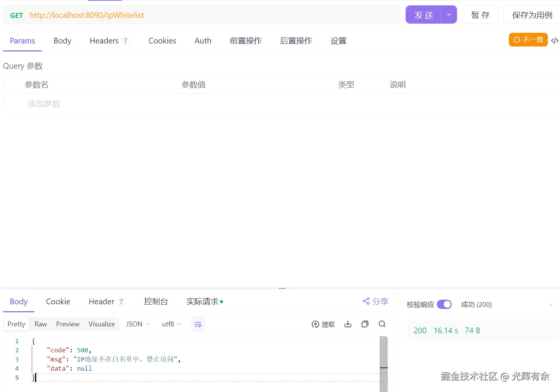
Task: Open the 控制台 console tab
Action: coord(156,301)
